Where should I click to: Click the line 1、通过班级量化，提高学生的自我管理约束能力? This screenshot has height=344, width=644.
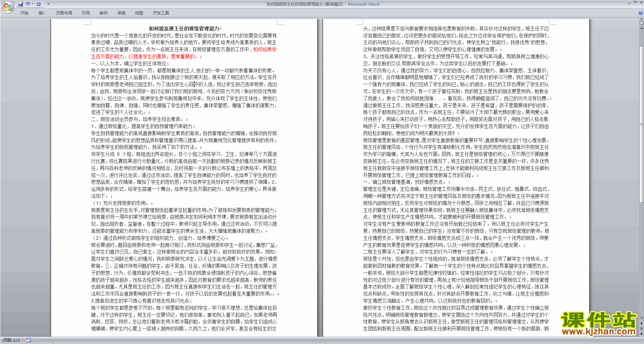point(142,126)
